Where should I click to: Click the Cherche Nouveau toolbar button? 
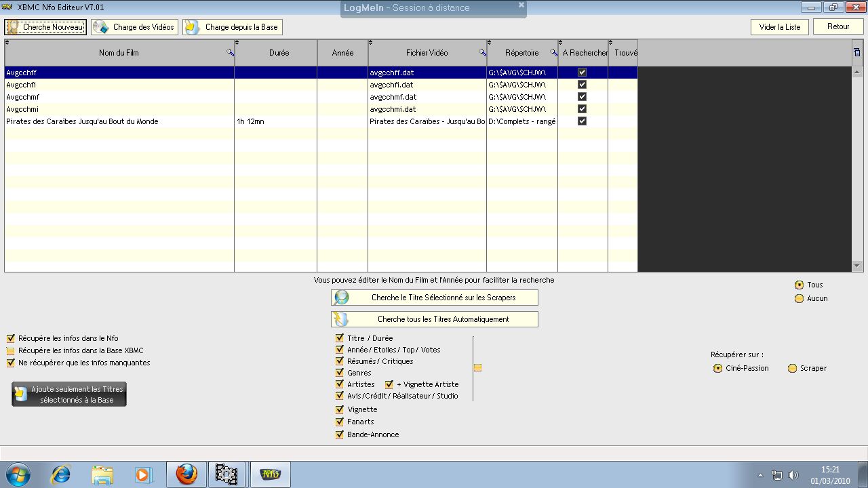45,27
